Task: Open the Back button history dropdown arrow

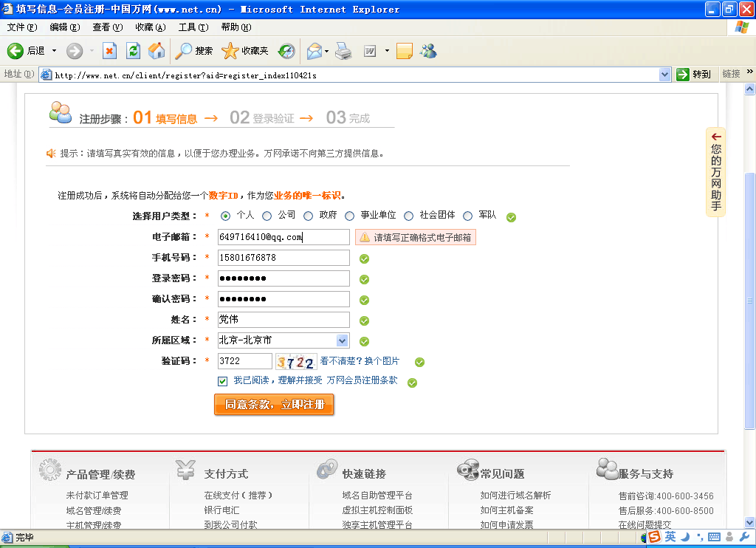Action: [x=54, y=51]
